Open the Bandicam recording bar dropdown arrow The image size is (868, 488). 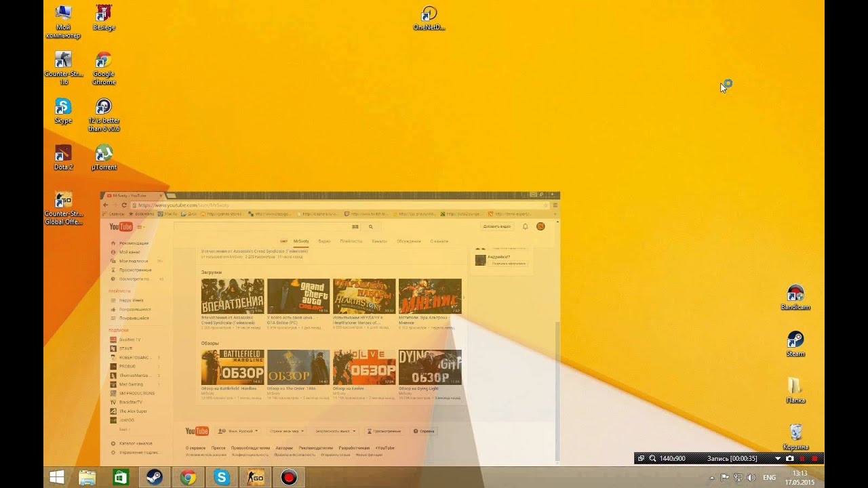pyautogui.click(x=778, y=459)
